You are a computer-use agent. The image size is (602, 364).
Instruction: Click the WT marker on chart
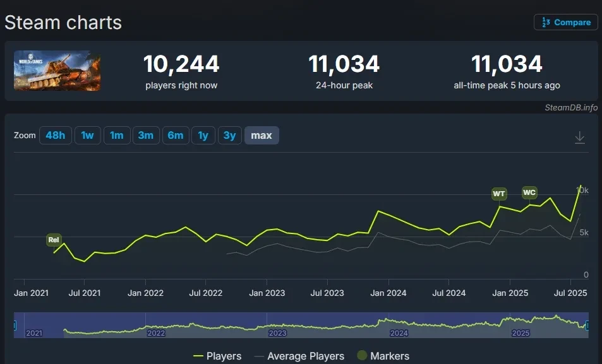coord(499,194)
